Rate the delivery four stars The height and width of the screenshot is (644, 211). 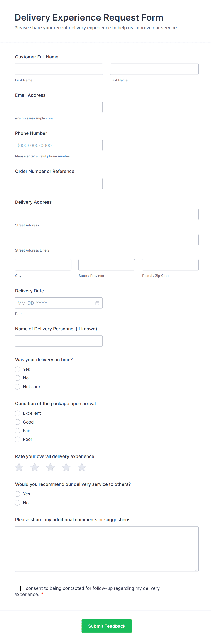click(66, 467)
